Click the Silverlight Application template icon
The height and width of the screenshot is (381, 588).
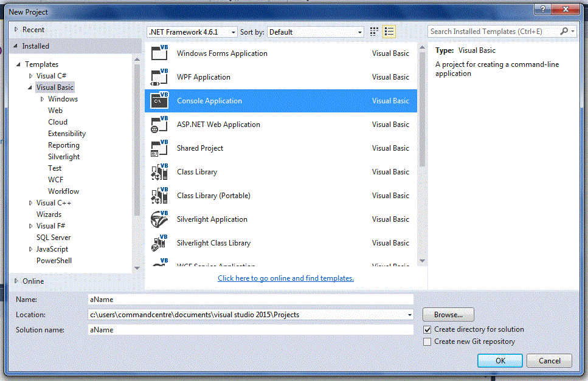(159, 219)
